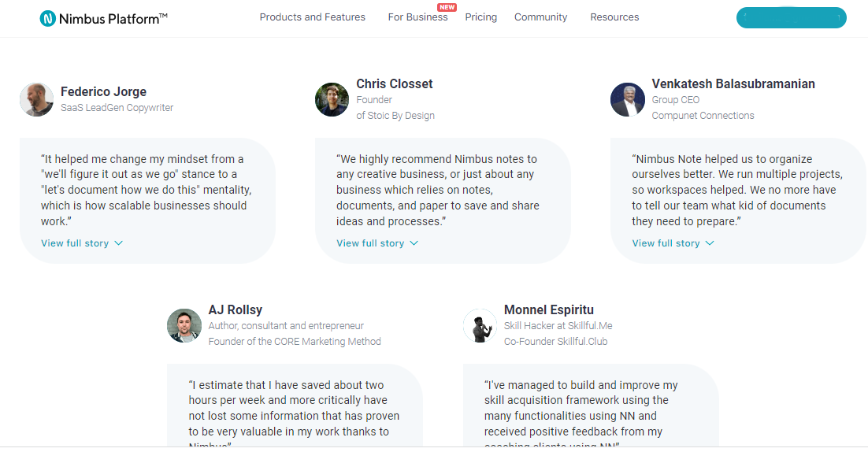Expand chevron next to Chris Closset's View full story

pyautogui.click(x=414, y=243)
